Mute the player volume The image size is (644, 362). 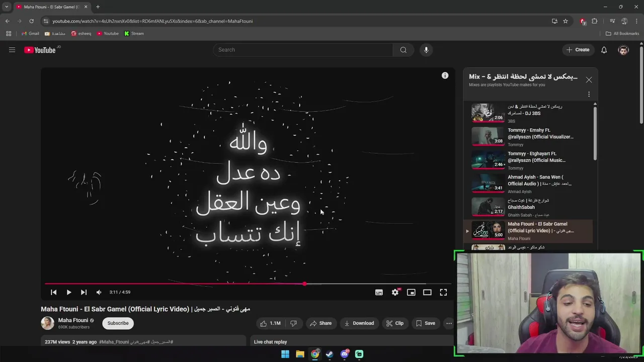click(99, 292)
